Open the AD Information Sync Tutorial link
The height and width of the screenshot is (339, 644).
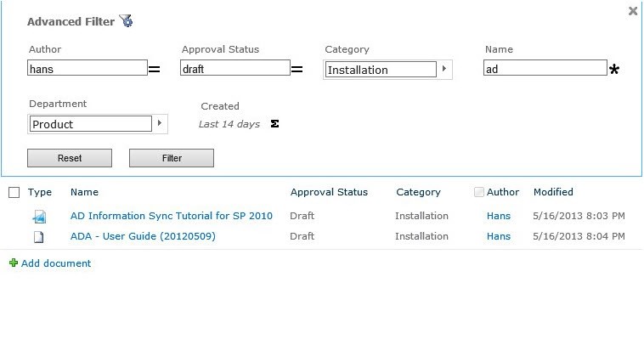coord(172,216)
